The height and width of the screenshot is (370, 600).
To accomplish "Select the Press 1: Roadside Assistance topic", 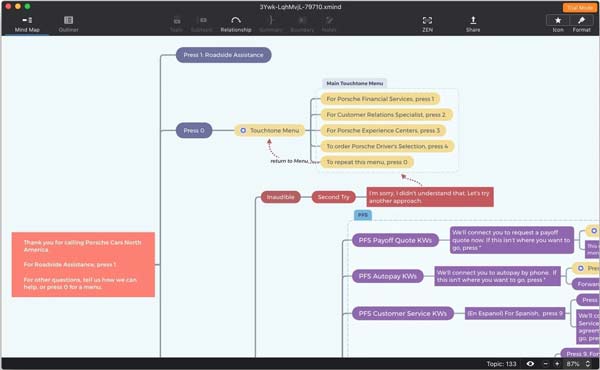I will click(x=223, y=55).
